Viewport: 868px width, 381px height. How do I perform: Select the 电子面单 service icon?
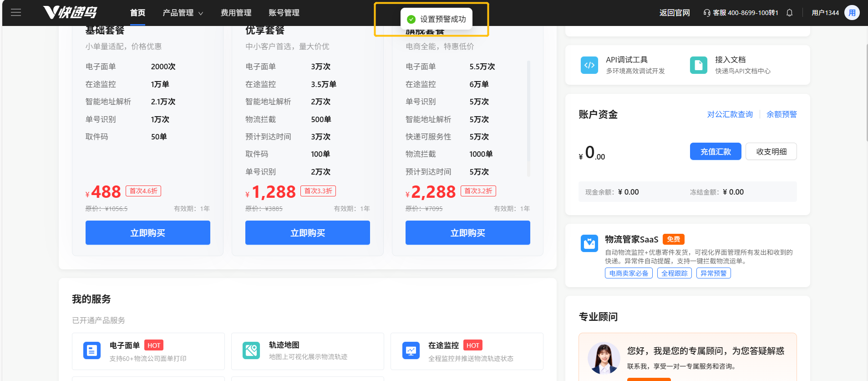(x=92, y=350)
